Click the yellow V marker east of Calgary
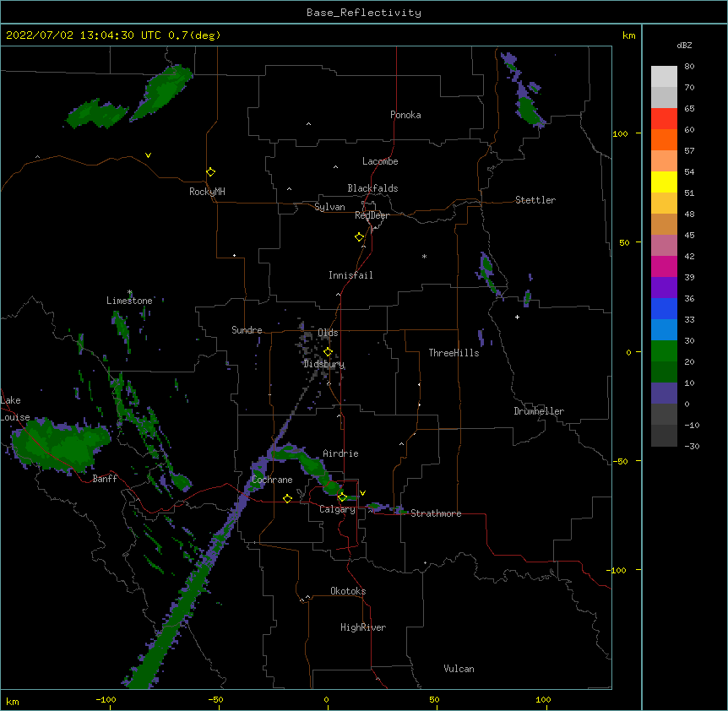This screenshot has width=728, height=711. (362, 493)
